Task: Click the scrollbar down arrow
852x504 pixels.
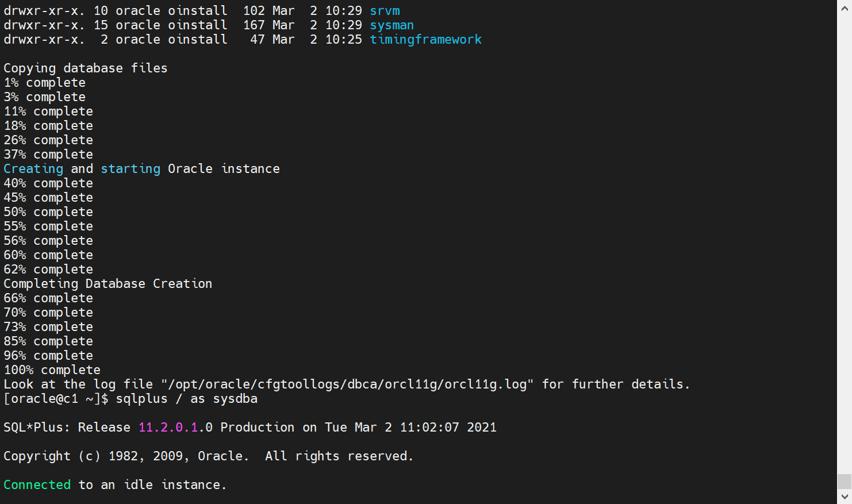Action: (844, 496)
